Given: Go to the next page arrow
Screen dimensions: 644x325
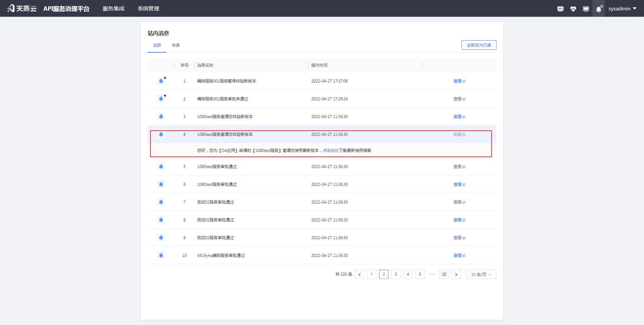Looking at the screenshot, I should tap(456, 274).
